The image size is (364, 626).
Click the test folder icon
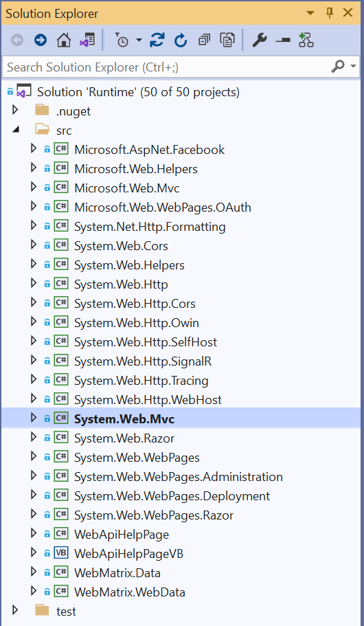coord(42,610)
